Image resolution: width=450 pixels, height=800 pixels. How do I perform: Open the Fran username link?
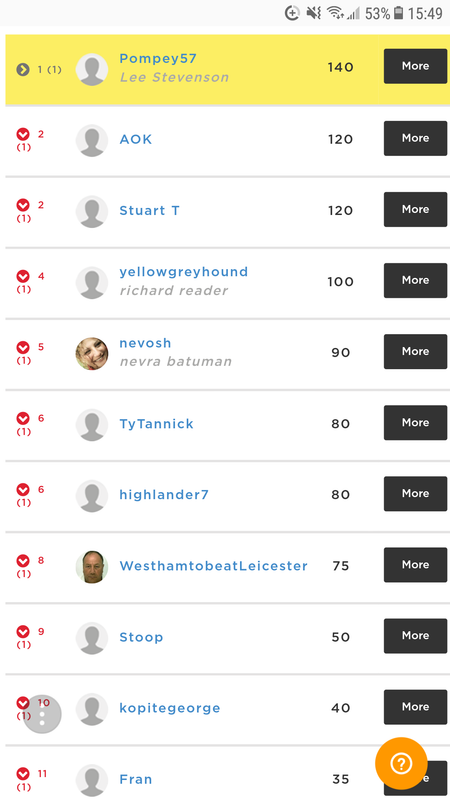[136, 779]
